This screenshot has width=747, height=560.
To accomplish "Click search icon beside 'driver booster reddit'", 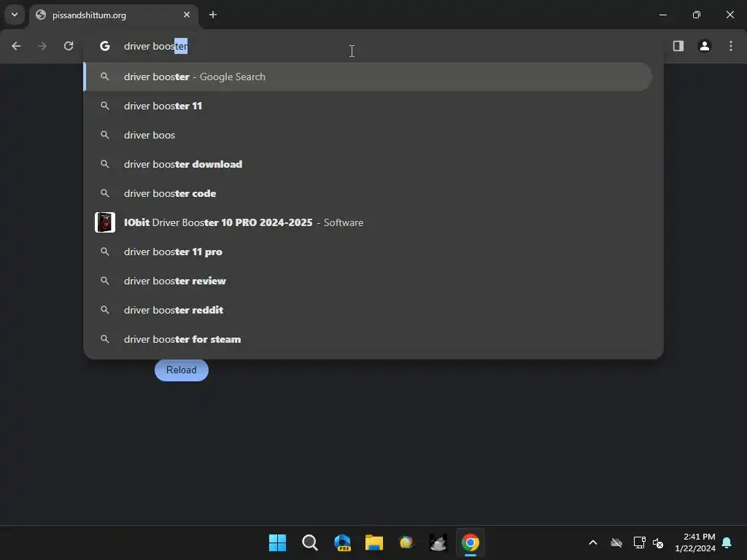I will (x=105, y=310).
